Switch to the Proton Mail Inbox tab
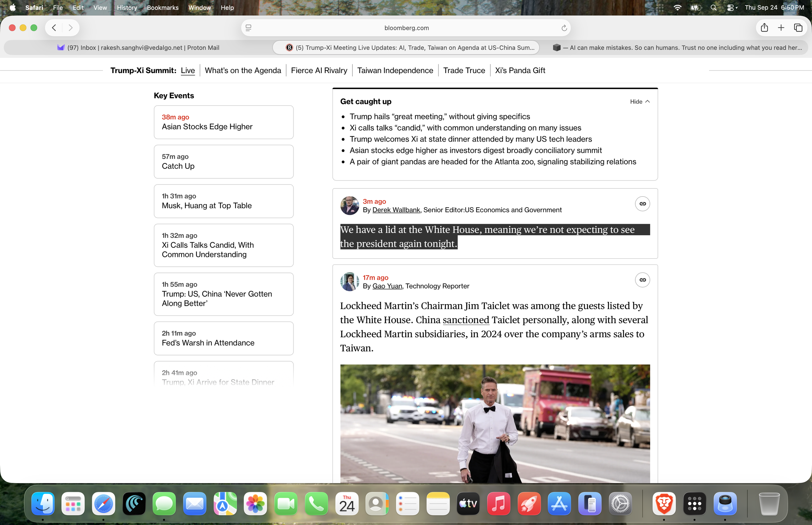 tap(138, 48)
